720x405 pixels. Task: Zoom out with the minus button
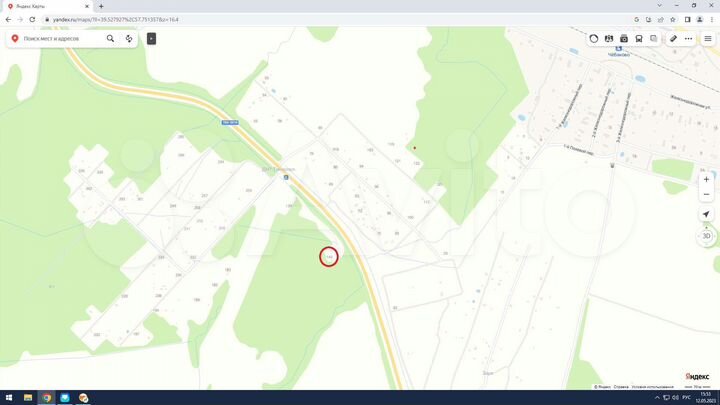click(706, 195)
